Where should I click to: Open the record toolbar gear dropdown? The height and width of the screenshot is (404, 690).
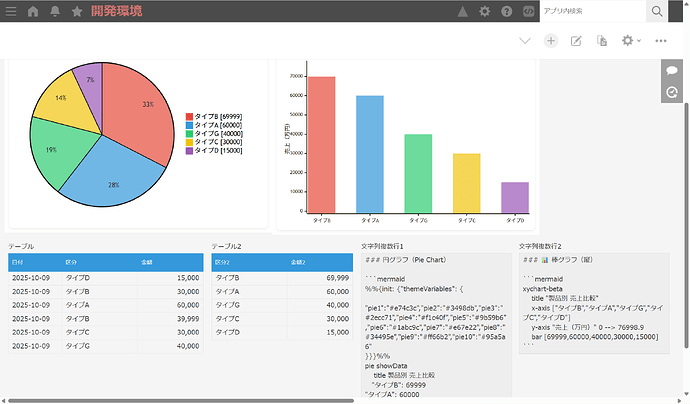coord(631,41)
